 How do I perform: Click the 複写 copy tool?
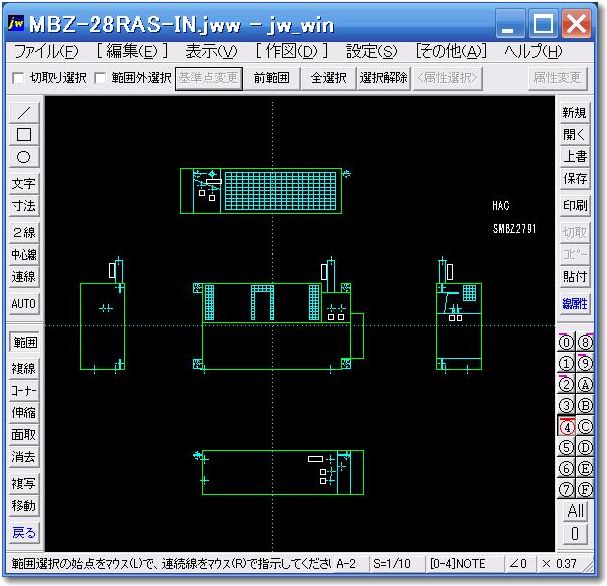pyautogui.click(x=24, y=484)
